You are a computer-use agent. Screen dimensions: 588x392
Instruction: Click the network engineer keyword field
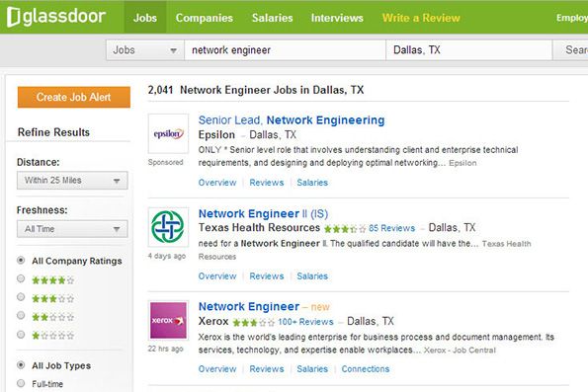tap(285, 49)
